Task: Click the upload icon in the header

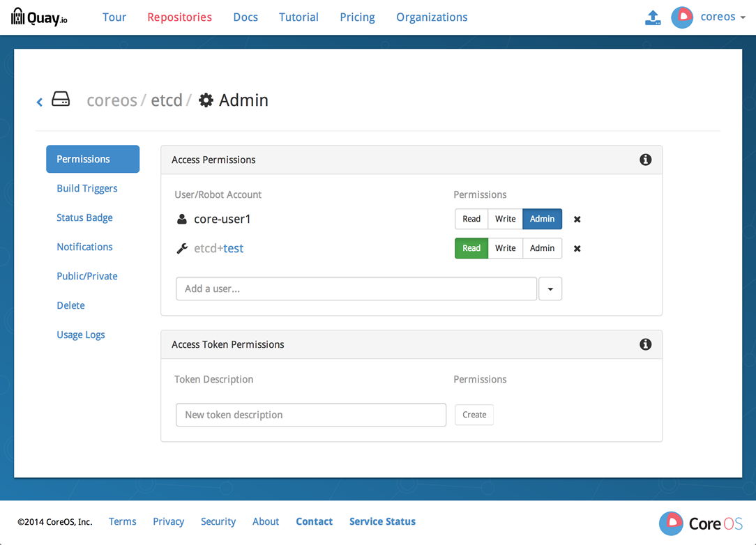Action: point(653,17)
